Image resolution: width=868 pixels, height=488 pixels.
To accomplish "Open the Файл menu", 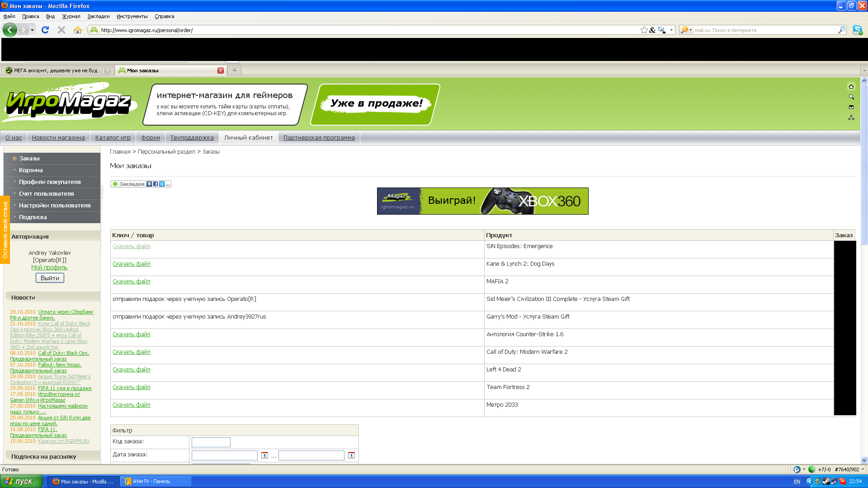I will [9, 16].
